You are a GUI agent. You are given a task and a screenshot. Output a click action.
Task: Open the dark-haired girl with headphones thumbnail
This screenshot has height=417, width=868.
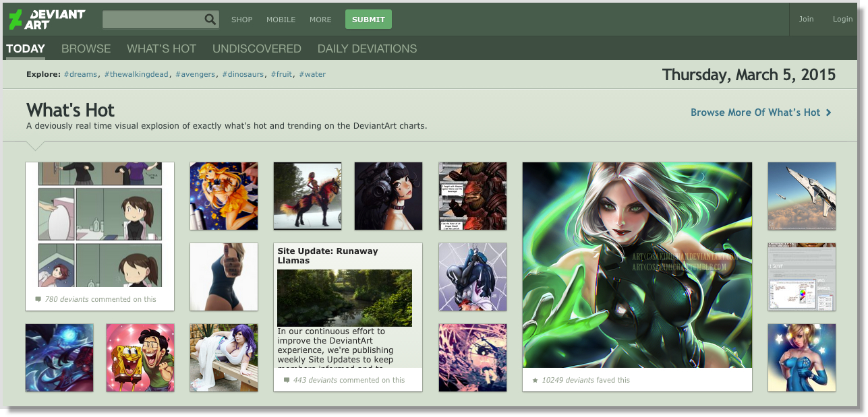point(388,196)
